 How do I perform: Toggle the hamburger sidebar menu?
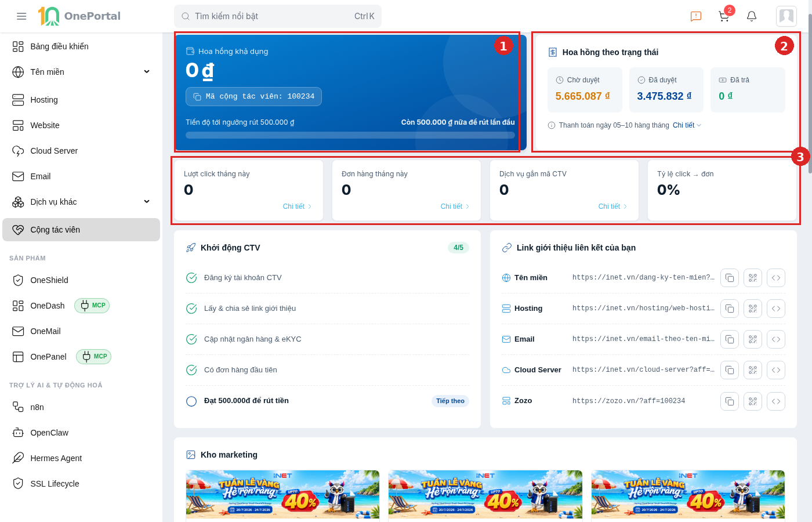coord(21,16)
